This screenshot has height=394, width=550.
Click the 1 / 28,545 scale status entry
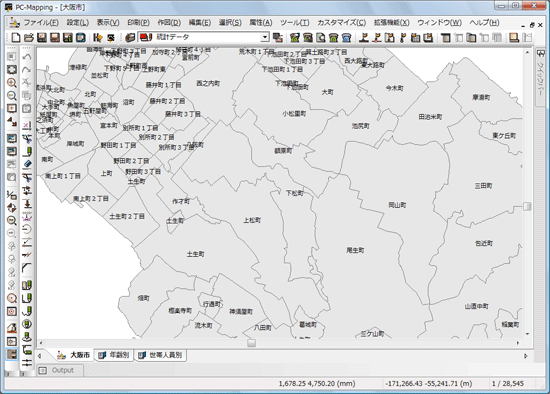tap(508, 384)
